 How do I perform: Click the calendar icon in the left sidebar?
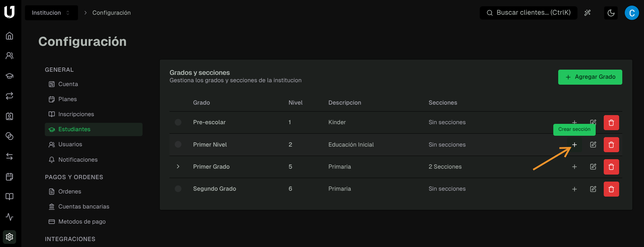[9, 177]
